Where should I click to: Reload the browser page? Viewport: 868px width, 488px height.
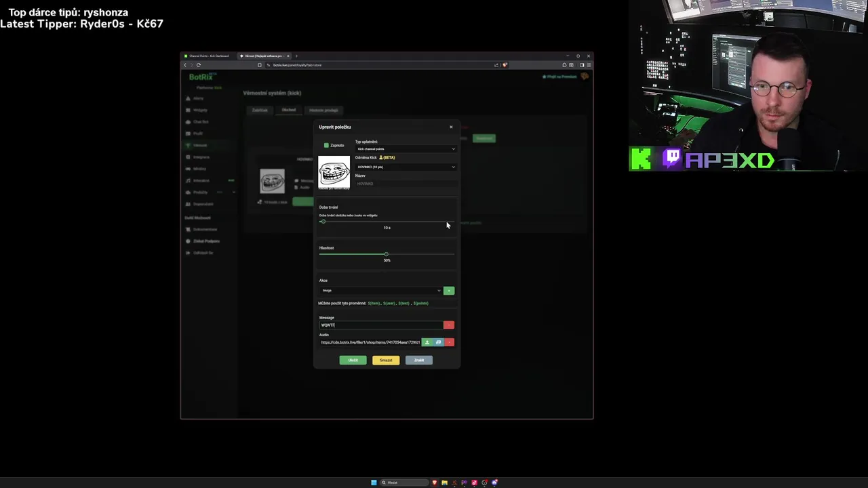199,65
